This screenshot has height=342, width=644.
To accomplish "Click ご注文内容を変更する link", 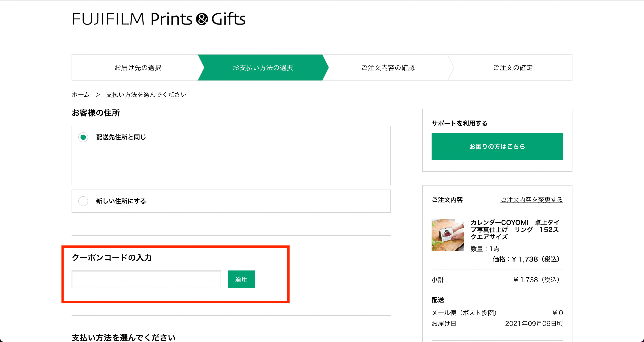I will tap(532, 200).
